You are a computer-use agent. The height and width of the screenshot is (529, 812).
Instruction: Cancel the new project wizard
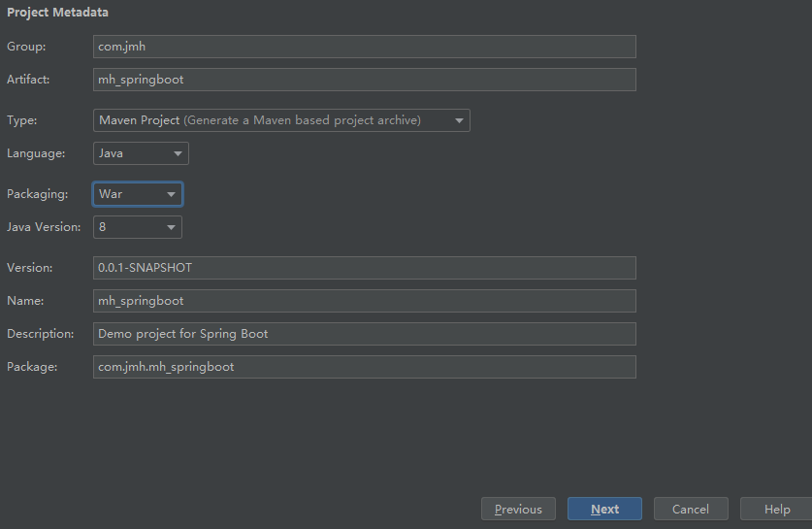click(x=691, y=509)
